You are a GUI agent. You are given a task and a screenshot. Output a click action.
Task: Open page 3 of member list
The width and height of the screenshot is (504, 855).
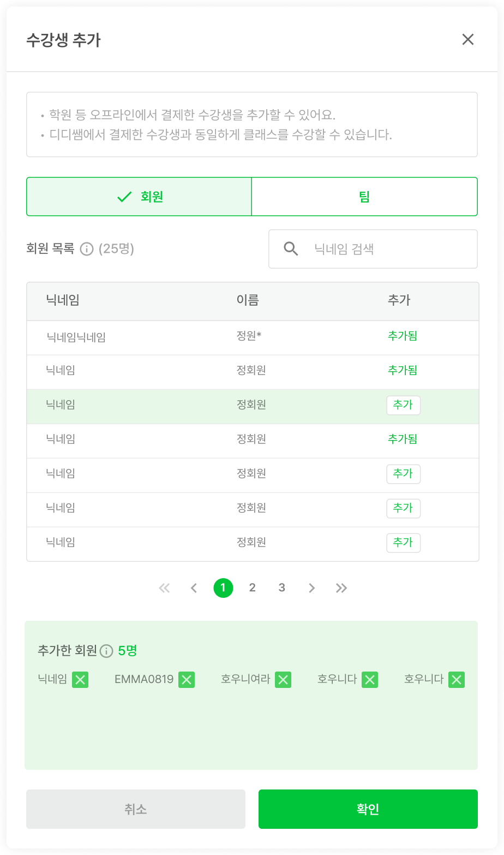pos(281,588)
